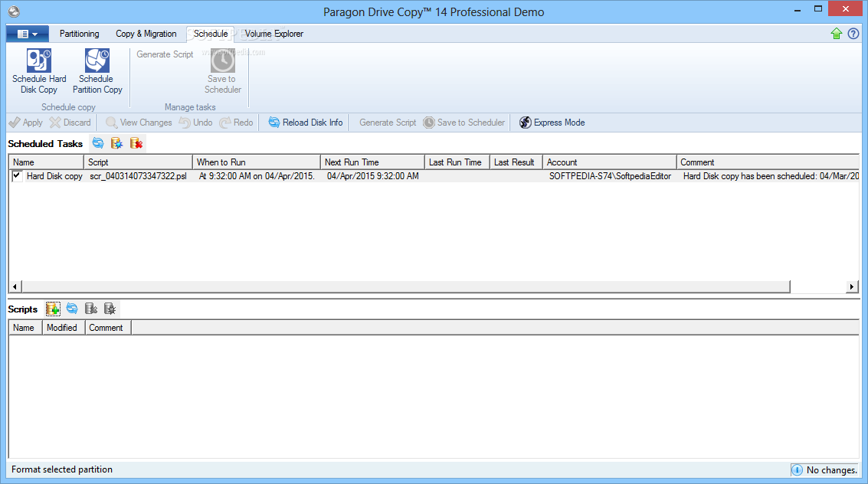Screen dimensions: 868x484
Task: Click Generate Script in the lower toolbar
Action: pos(388,123)
